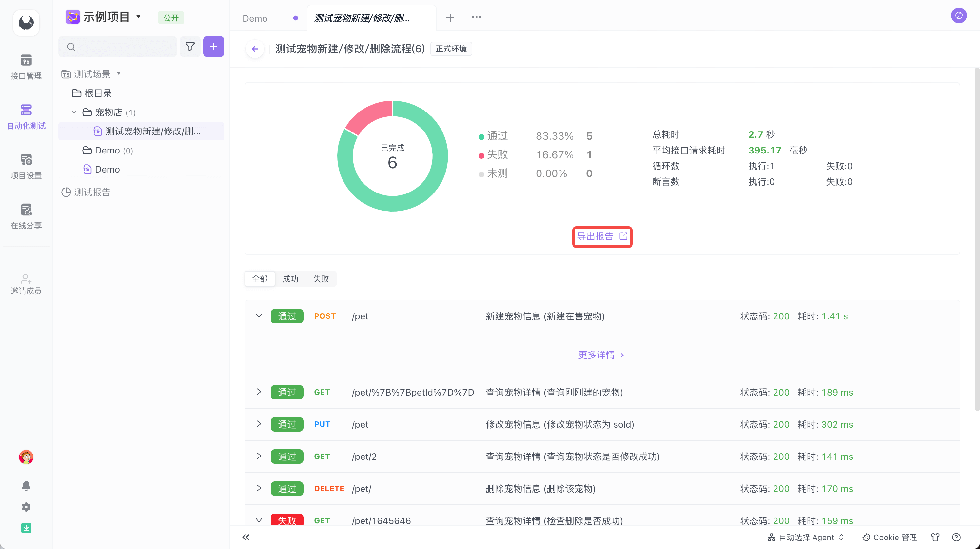Open the 接口管理 sidebar section
Viewport: 980px width, 549px height.
[26, 67]
